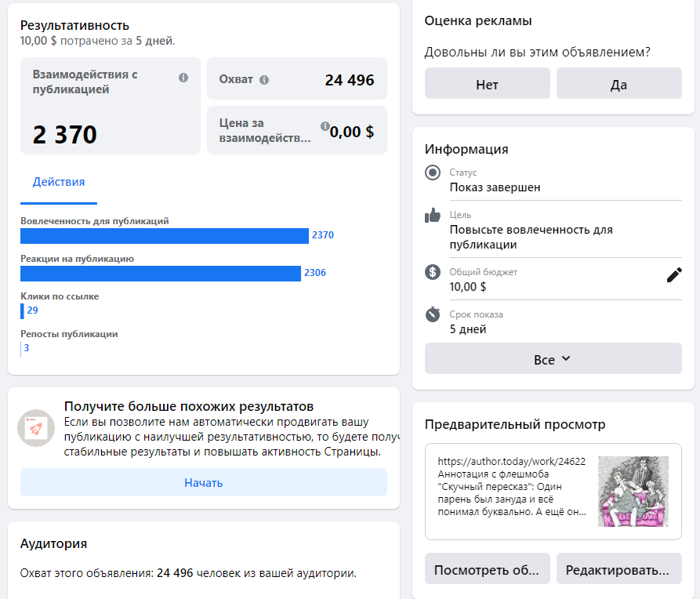Viewport: 700px width, 599px height.
Task: Click the info icon next to Охват
Action: click(264, 80)
